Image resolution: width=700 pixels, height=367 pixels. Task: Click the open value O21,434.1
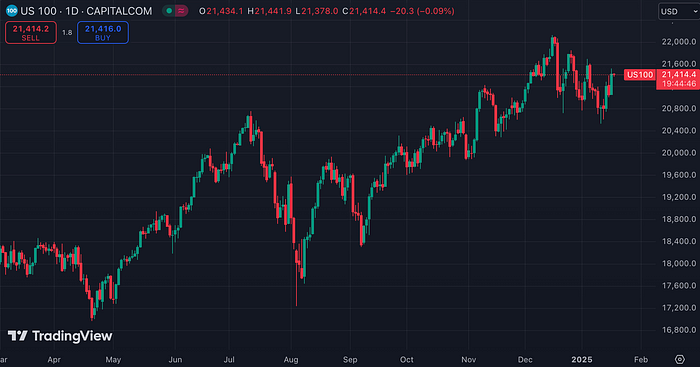[x=221, y=11]
